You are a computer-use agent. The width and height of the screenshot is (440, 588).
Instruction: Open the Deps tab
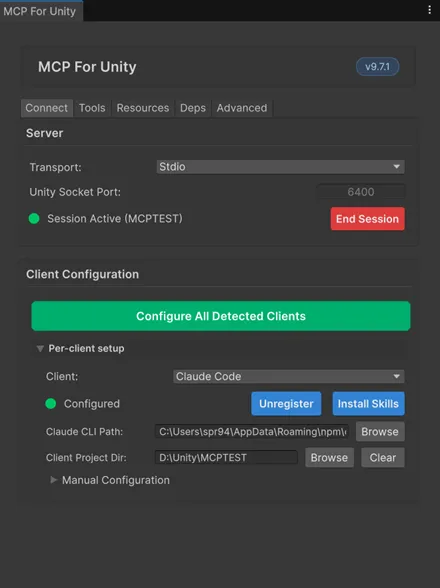193,108
